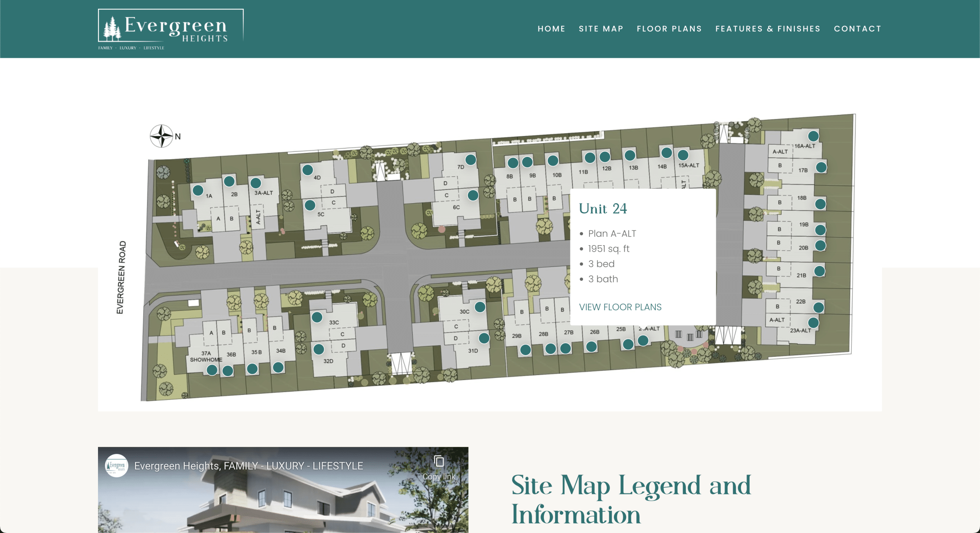This screenshot has height=533, width=980.
Task: Select the marker beside unit 25B
Action: click(628, 345)
